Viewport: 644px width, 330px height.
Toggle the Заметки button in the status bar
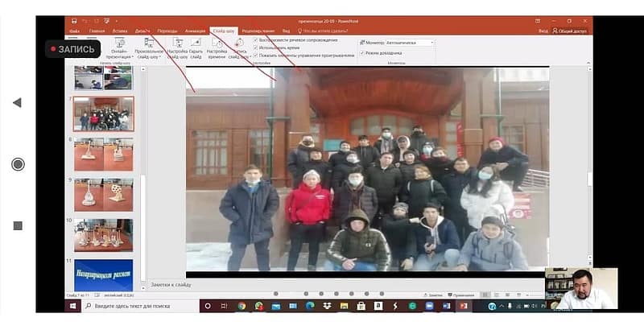pos(433,295)
